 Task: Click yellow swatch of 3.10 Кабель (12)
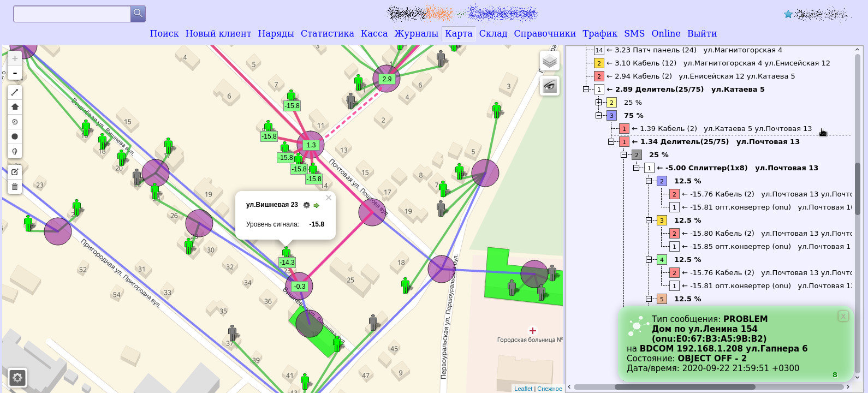pos(599,63)
